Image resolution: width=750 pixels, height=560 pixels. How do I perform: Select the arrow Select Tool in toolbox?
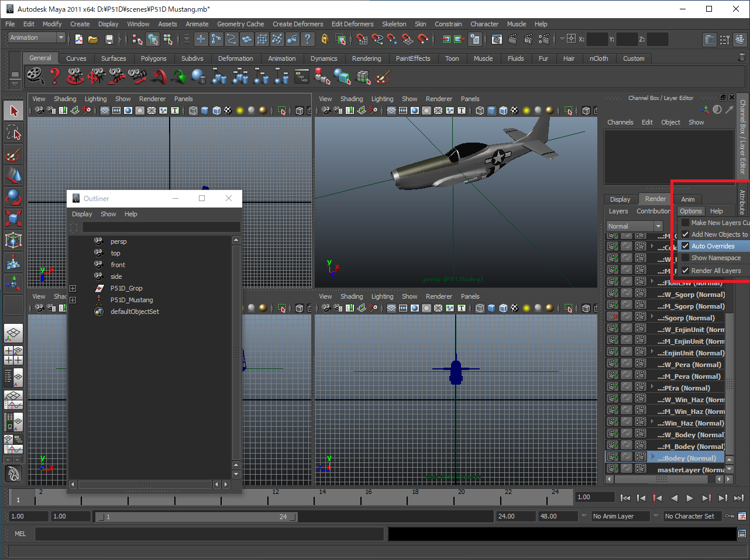(x=13, y=110)
